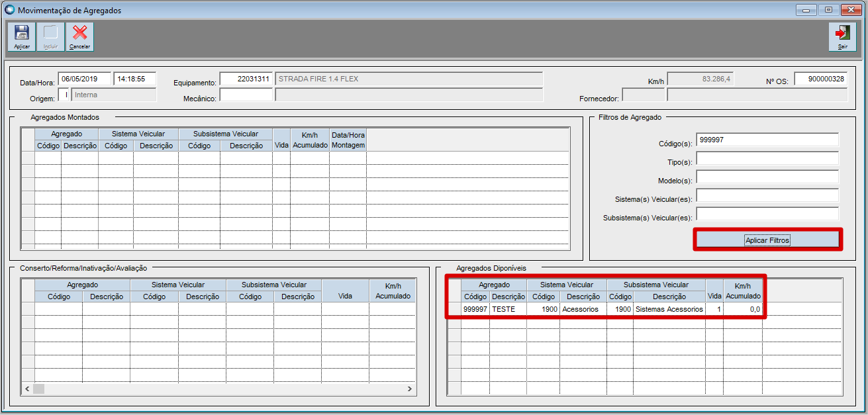Maximize the Movimentação de Agregados window

pyautogui.click(x=828, y=10)
